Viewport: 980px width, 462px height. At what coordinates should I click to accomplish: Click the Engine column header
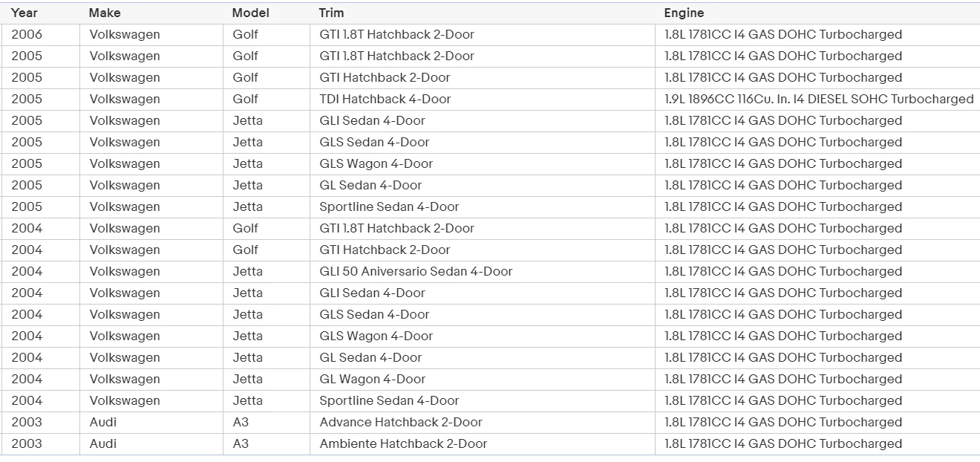click(684, 13)
